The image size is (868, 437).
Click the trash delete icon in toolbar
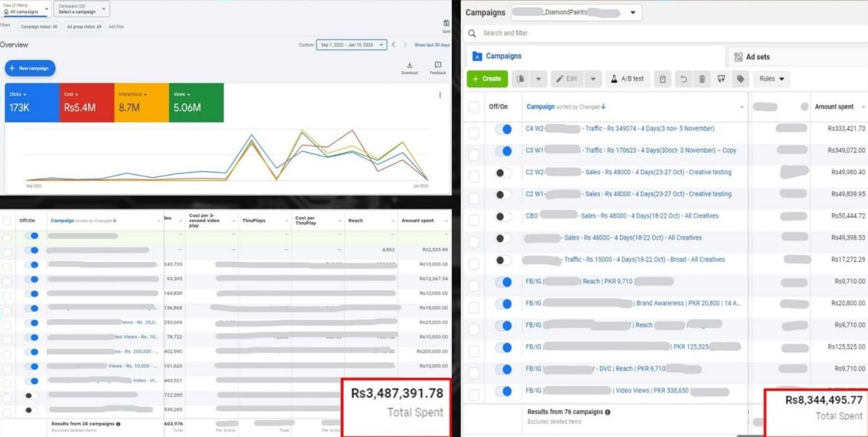(x=703, y=79)
